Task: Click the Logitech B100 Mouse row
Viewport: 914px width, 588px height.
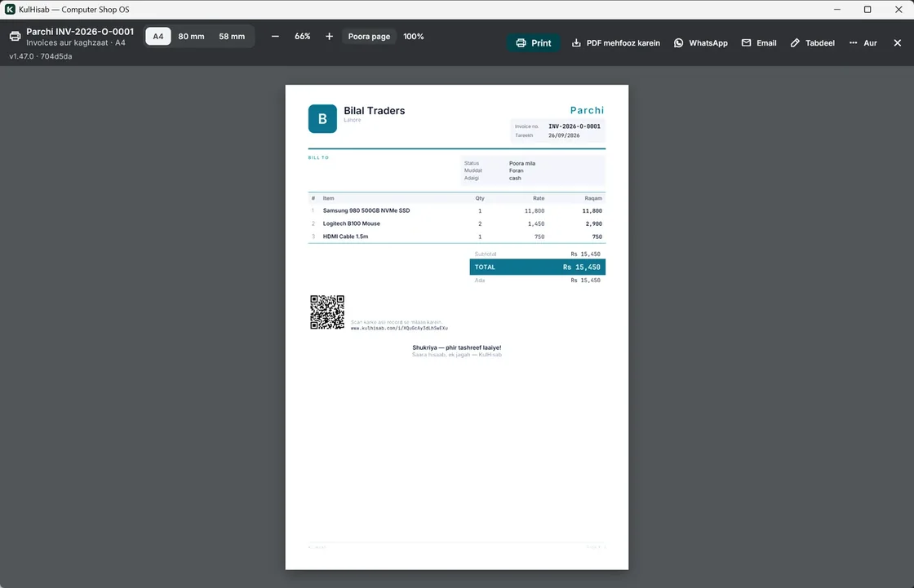Action: (x=457, y=223)
